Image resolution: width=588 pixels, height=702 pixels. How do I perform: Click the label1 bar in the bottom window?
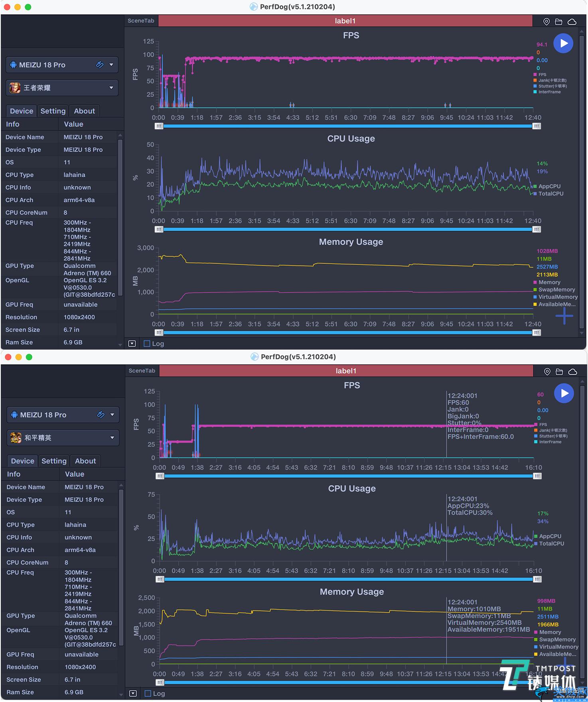click(346, 371)
